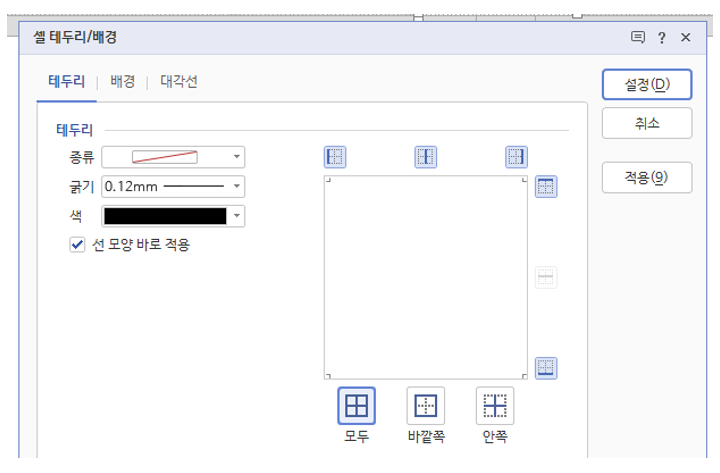The height and width of the screenshot is (473, 720).
Task: Click the 선 모양 바로 적용 label
Action: [x=141, y=245]
